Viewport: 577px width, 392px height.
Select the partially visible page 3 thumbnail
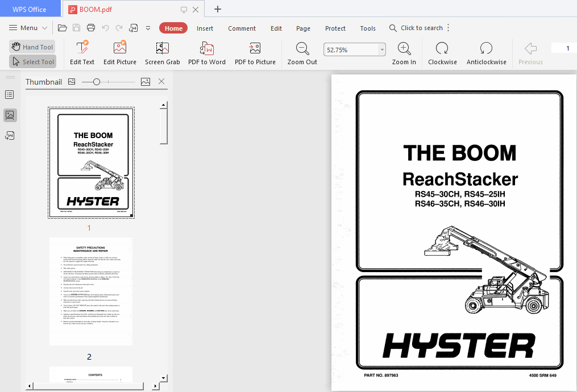pyautogui.click(x=91, y=374)
